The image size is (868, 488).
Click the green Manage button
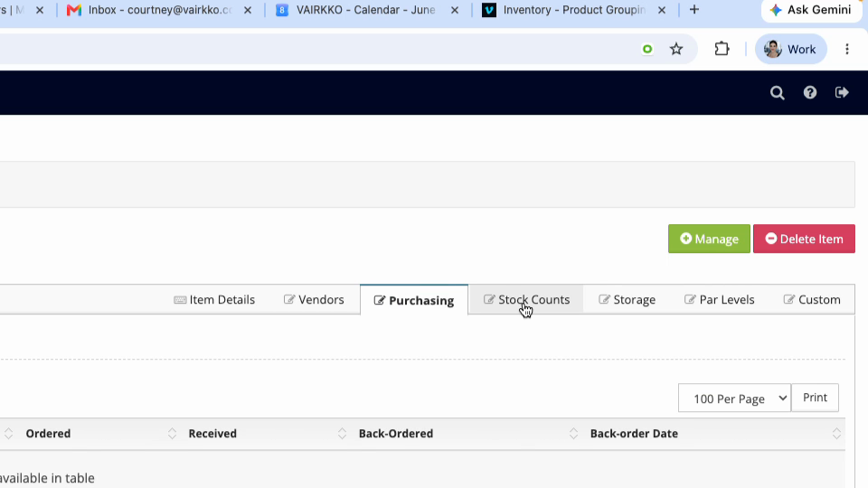pyautogui.click(x=709, y=239)
